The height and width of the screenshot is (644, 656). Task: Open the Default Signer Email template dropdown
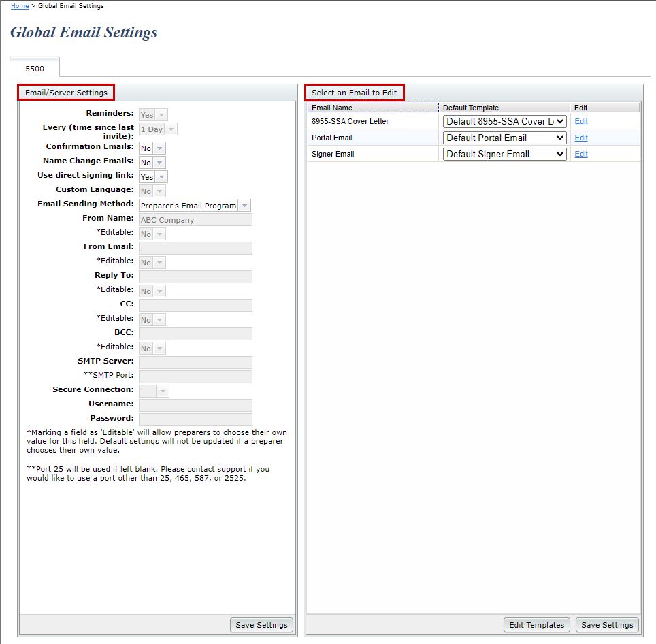504,154
